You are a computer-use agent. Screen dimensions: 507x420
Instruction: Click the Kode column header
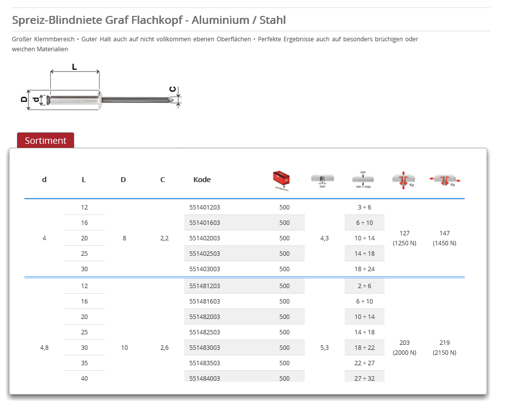[202, 180]
